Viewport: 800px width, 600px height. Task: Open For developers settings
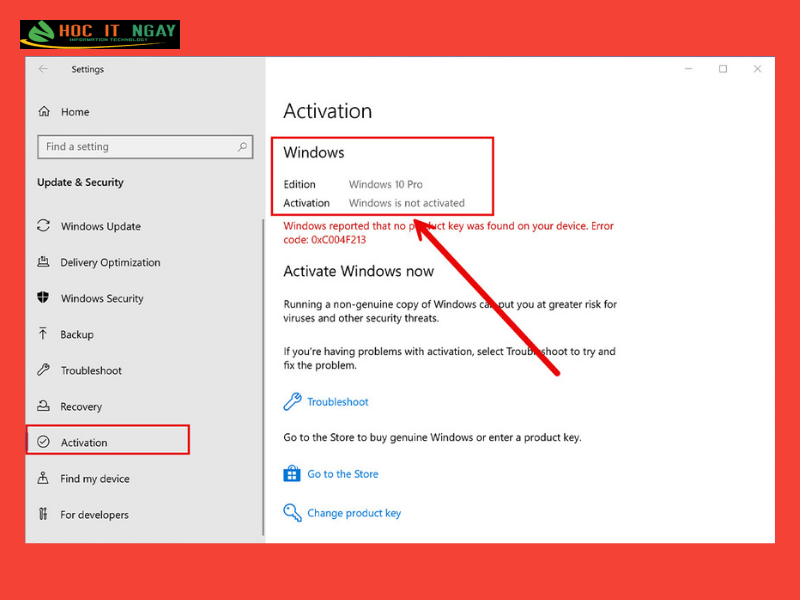(94, 515)
